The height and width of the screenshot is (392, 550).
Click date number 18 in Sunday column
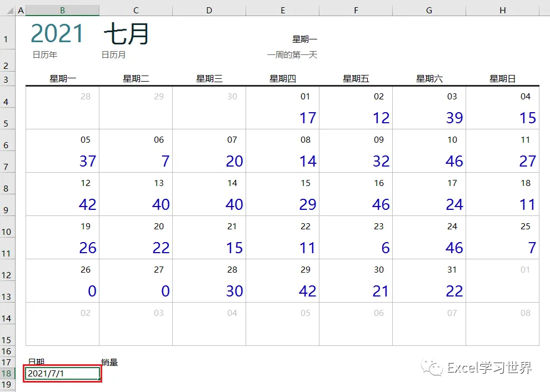[526, 183]
